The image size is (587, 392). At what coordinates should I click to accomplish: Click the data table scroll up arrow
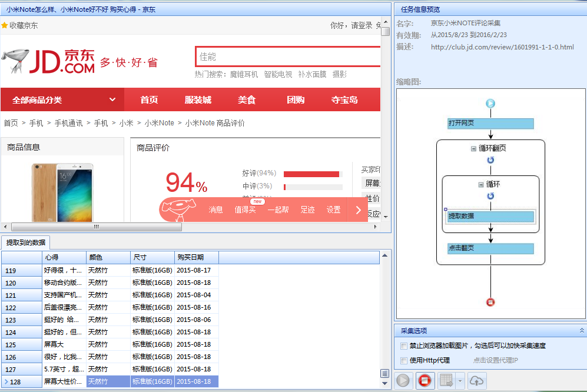click(x=384, y=255)
